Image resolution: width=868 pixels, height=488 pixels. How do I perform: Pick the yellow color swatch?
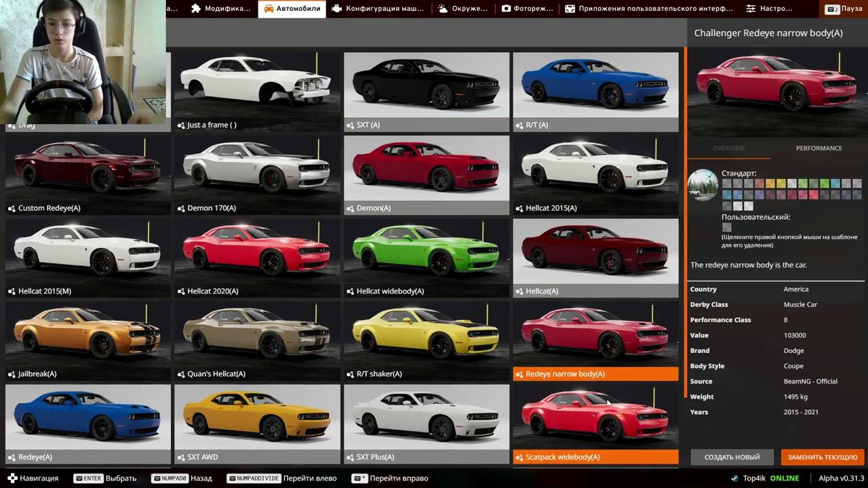781,184
